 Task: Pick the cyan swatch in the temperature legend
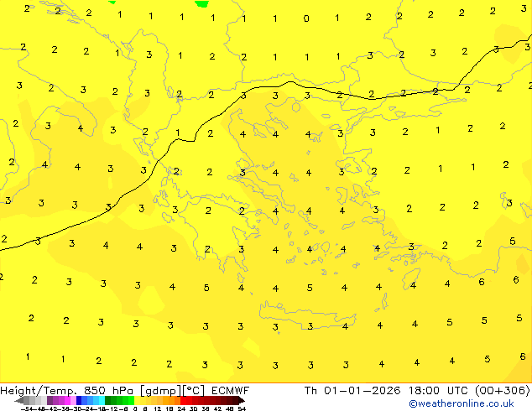102,401
